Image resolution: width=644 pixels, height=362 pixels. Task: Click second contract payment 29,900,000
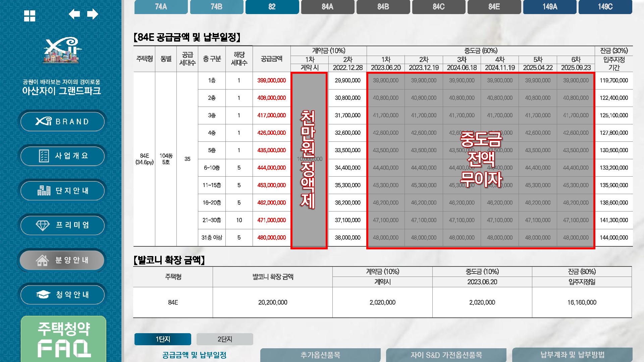coord(347,80)
